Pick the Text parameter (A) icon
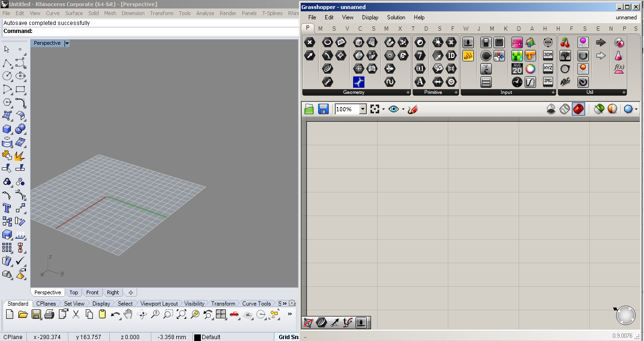This screenshot has height=341, width=644. point(420,82)
